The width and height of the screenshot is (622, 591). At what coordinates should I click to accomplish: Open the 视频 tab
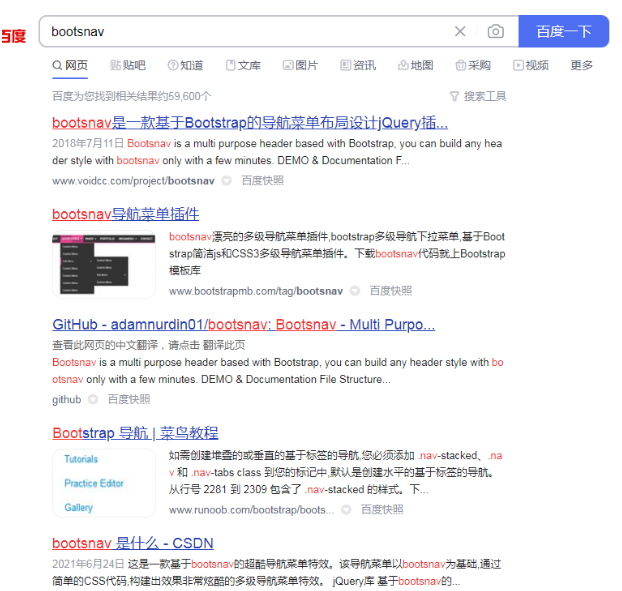[x=531, y=65]
